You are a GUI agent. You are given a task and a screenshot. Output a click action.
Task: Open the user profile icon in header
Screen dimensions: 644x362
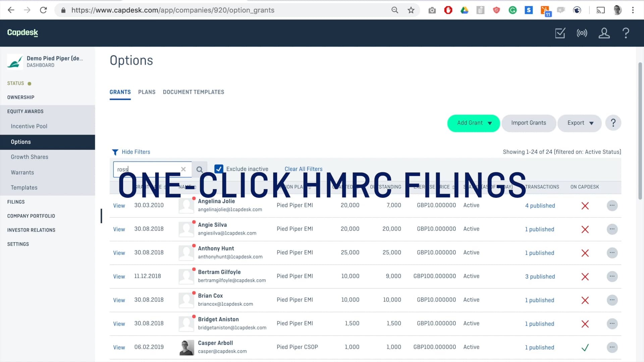point(604,33)
